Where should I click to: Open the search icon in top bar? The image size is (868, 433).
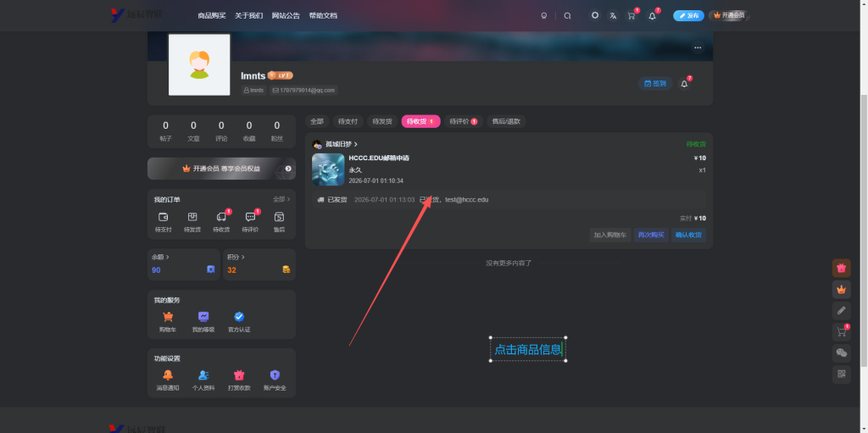coord(567,15)
